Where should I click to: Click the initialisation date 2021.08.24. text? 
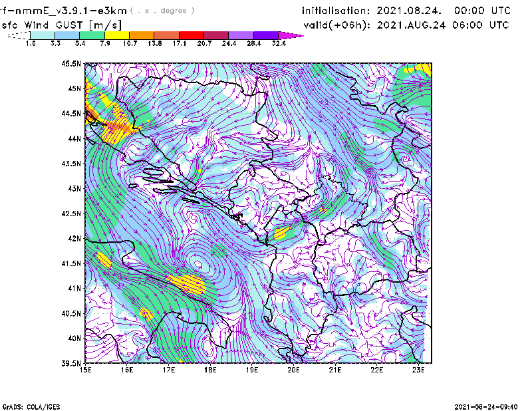coord(409,11)
